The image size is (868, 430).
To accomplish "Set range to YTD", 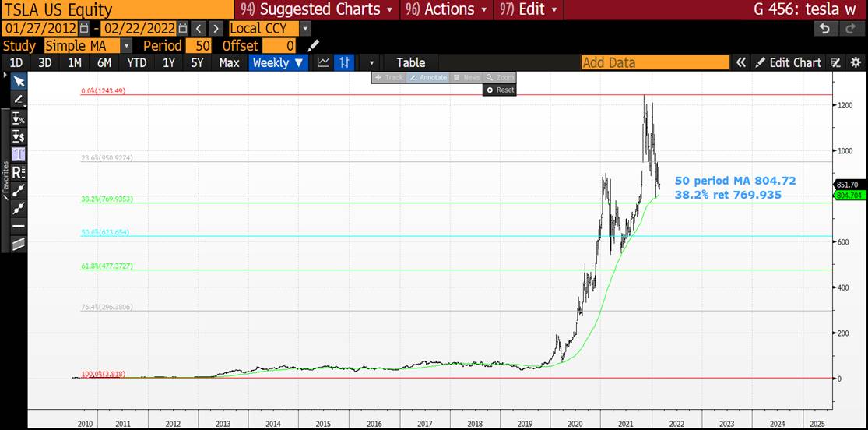I will 136,62.
